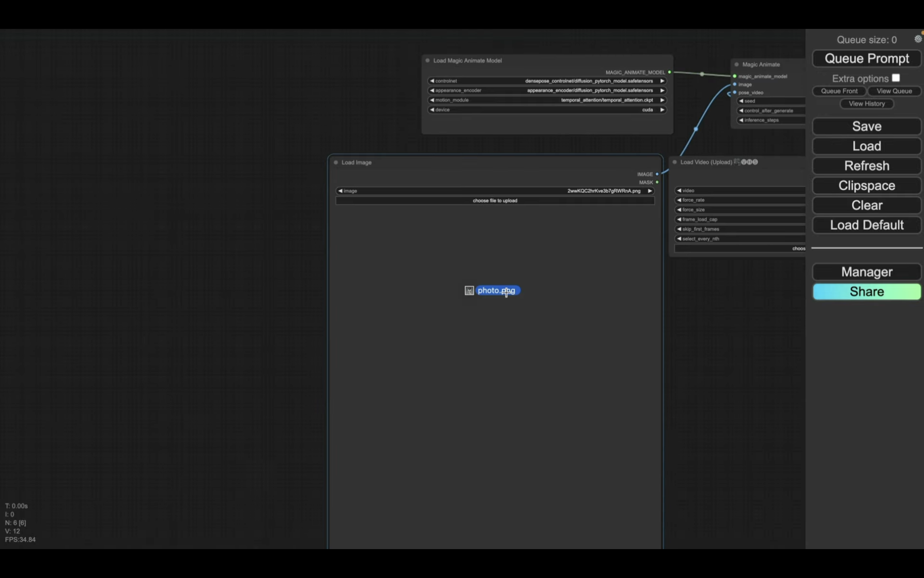
Task: Toggle the Extra options checkbox
Action: pos(896,78)
